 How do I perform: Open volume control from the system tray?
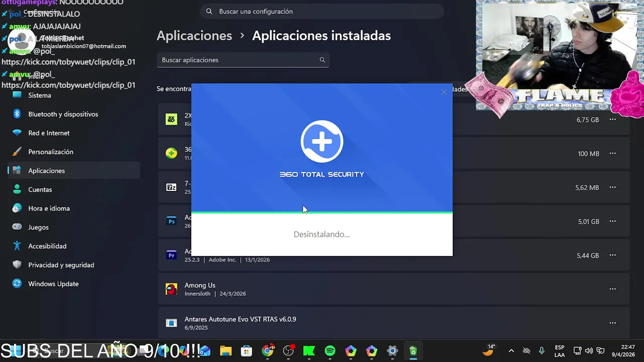point(589,351)
